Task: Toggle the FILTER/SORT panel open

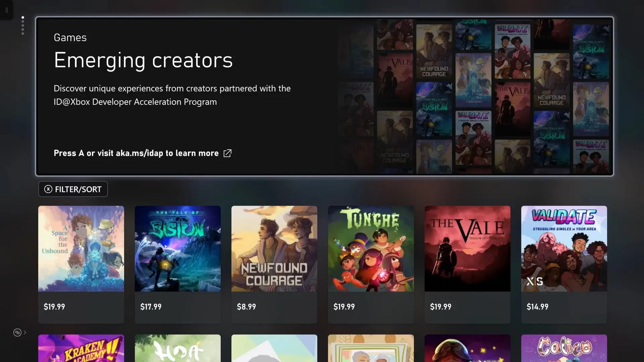Action: pos(73,189)
